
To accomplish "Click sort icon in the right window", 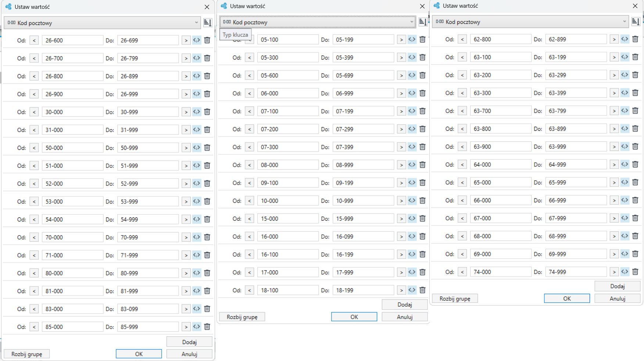I will point(636,22).
